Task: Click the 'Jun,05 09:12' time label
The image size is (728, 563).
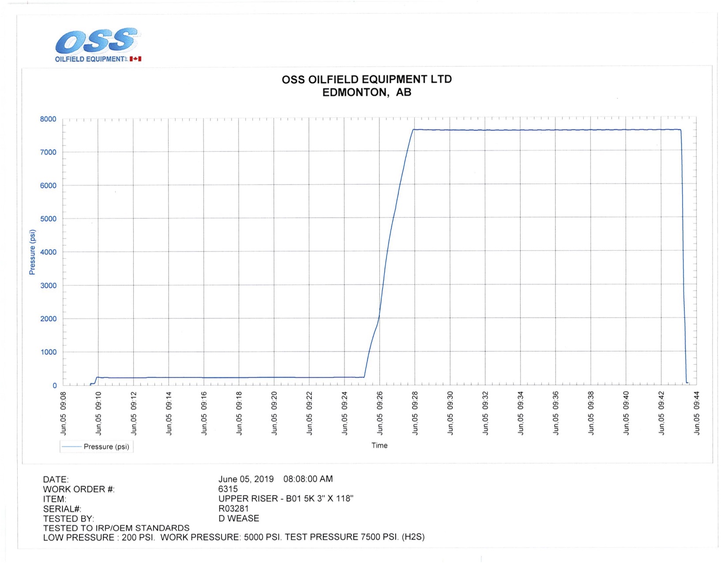Action: coord(134,413)
